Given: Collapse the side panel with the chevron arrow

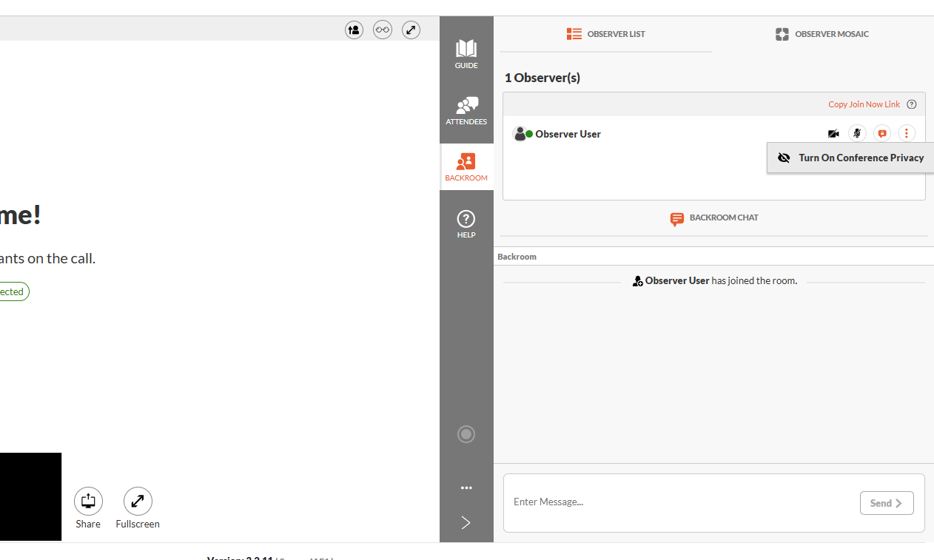Looking at the screenshot, I should tap(466, 523).
